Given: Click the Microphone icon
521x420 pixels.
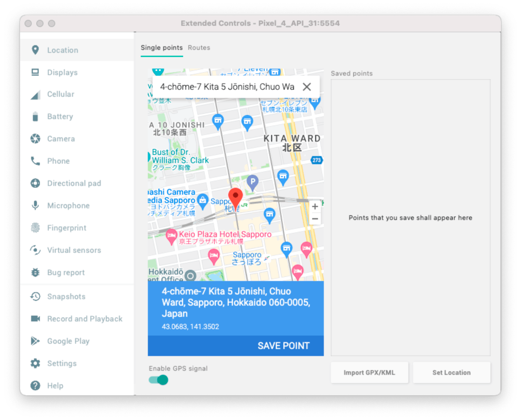Looking at the screenshot, I should click(35, 206).
